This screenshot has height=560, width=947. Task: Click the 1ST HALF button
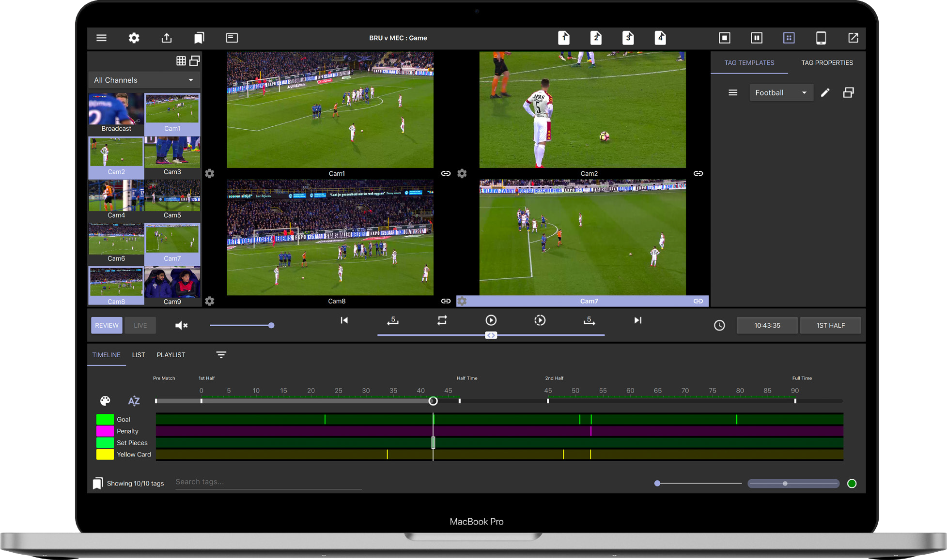point(830,325)
